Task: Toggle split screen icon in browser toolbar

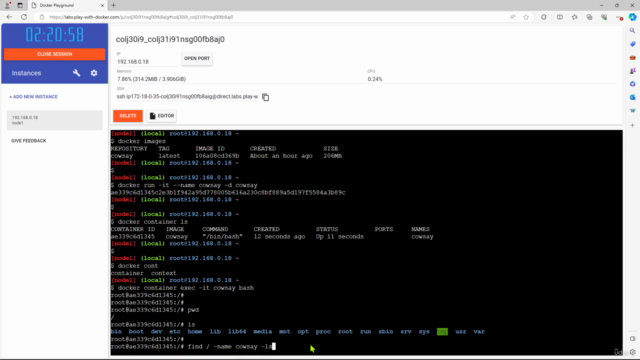Action: pyautogui.click(x=560, y=17)
